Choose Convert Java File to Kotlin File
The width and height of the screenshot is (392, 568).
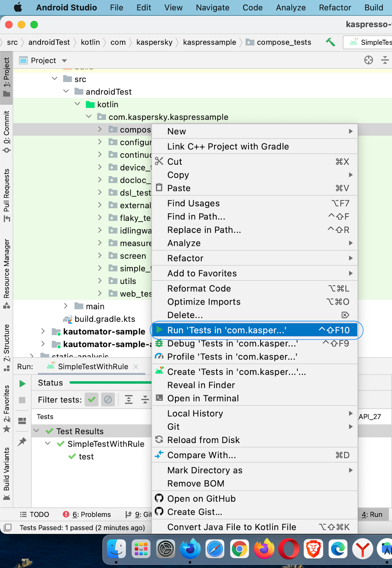tap(255, 527)
